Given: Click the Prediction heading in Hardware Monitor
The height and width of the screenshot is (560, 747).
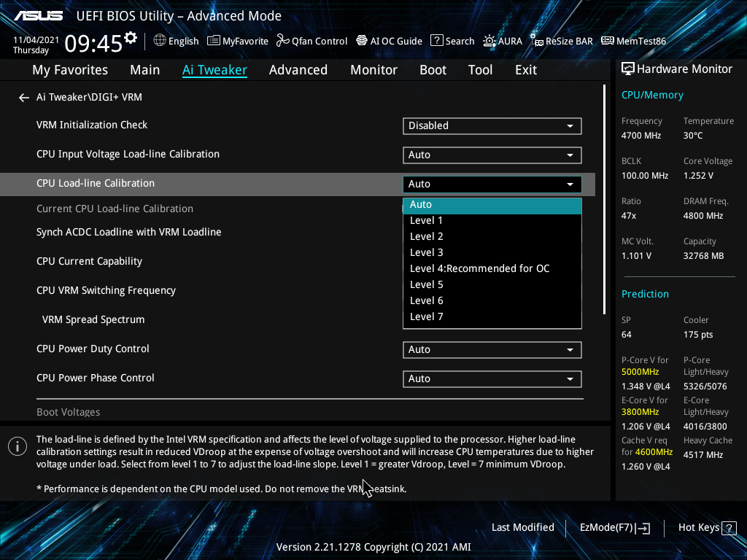Looking at the screenshot, I should 645,294.
